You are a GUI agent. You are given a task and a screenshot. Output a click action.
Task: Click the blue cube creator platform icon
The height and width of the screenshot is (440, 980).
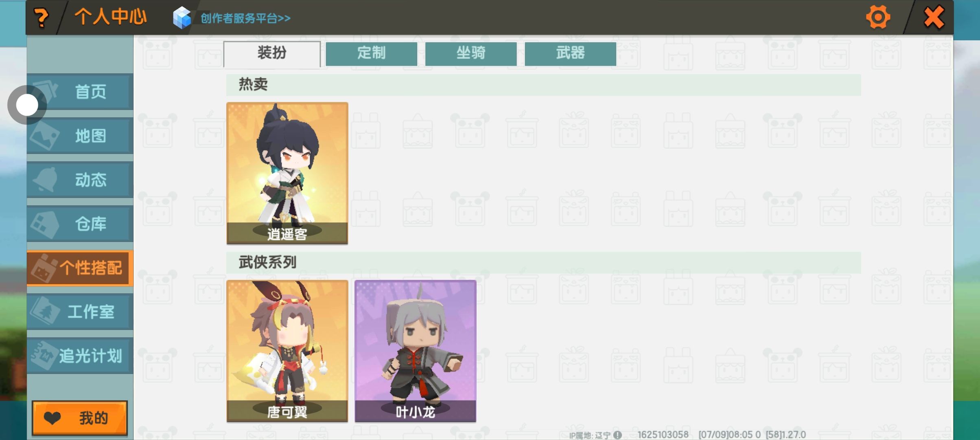click(182, 18)
